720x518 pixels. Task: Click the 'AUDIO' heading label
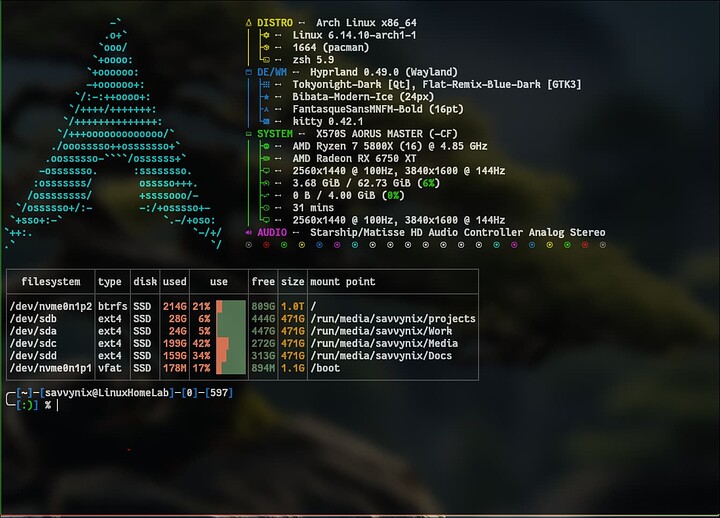(272, 232)
